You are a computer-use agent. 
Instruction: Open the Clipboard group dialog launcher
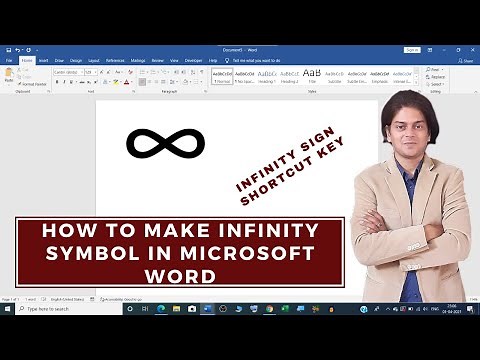49,91
